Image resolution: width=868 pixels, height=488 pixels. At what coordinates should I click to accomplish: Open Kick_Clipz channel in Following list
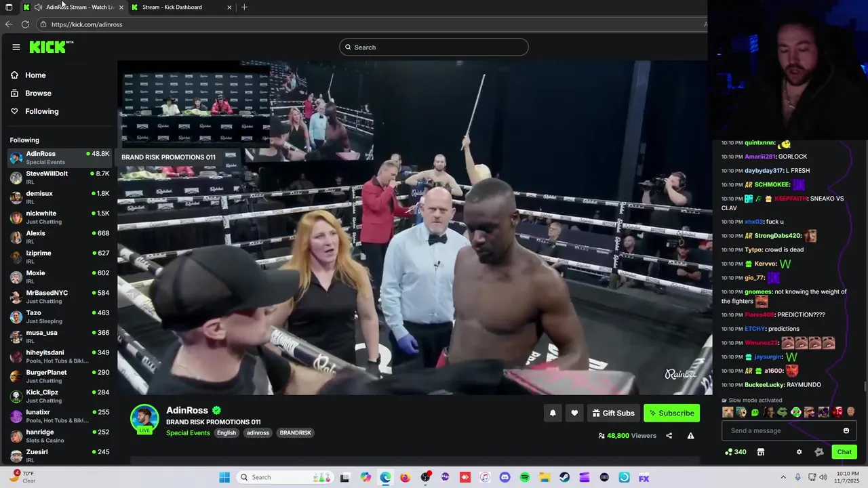tap(59, 396)
